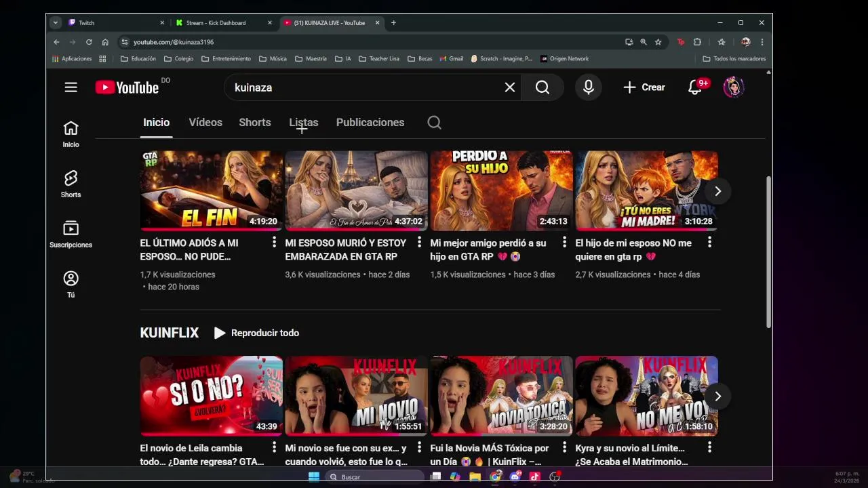Search within the channel using the magnifier
This screenshot has height=488, width=868.
point(435,123)
